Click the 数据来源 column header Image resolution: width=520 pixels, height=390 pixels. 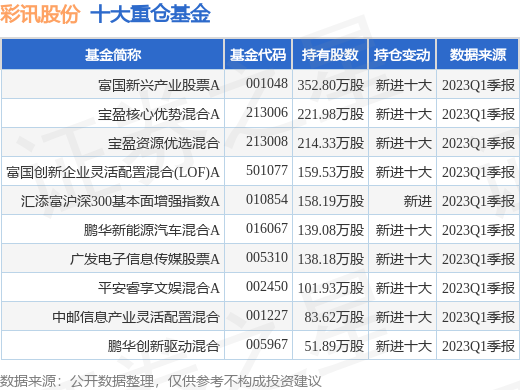(x=478, y=55)
